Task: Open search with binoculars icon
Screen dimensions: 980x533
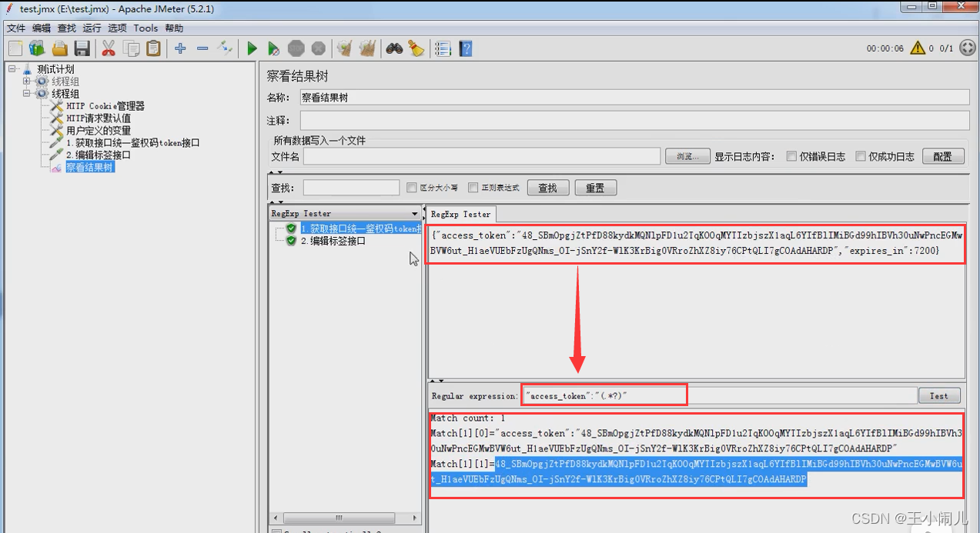Action: pyautogui.click(x=394, y=48)
